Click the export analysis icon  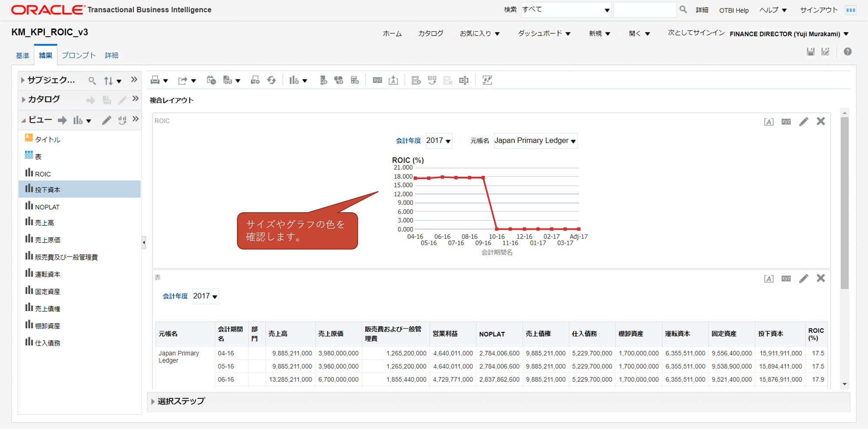[x=183, y=80]
